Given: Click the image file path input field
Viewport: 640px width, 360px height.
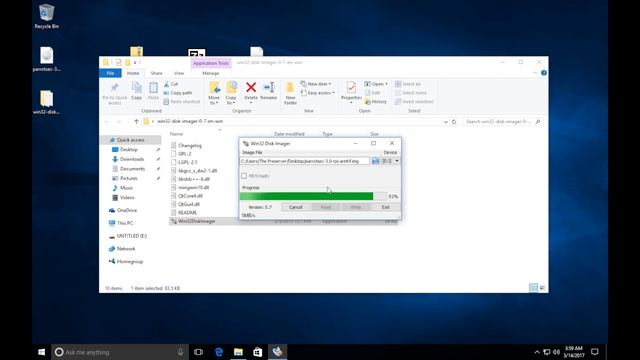Looking at the screenshot, I should coord(304,161).
